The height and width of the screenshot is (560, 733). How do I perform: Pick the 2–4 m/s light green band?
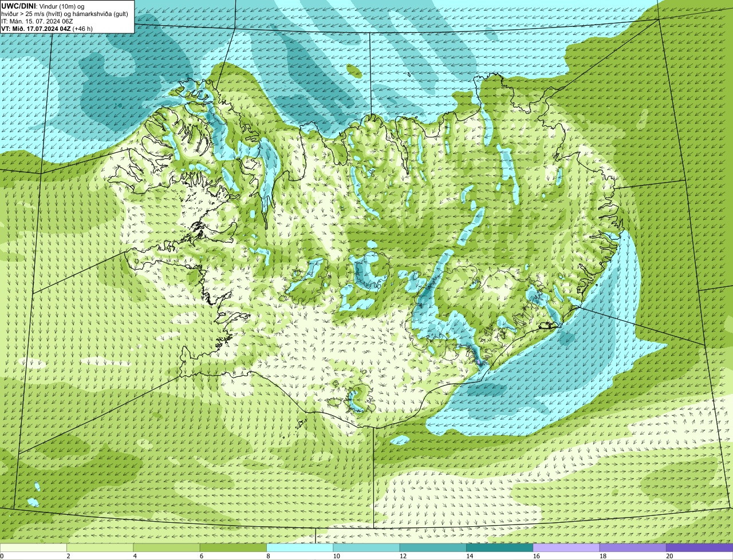tap(100, 547)
